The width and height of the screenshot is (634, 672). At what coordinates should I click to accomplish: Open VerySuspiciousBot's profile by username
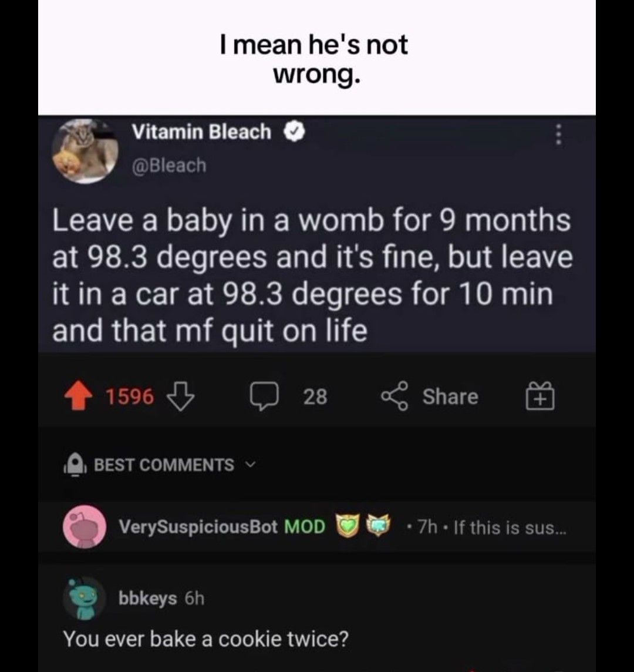(x=198, y=527)
